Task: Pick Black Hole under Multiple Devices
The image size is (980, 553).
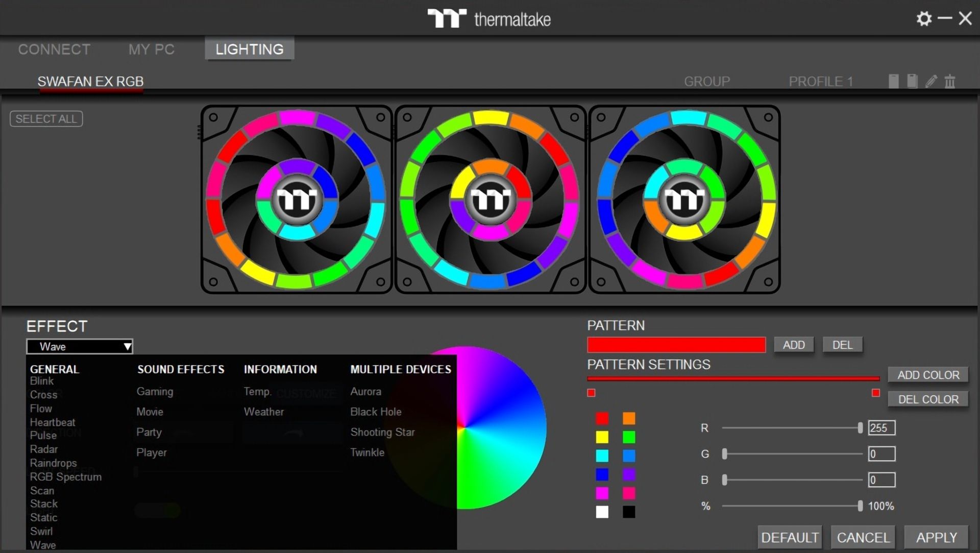Action: (x=376, y=412)
